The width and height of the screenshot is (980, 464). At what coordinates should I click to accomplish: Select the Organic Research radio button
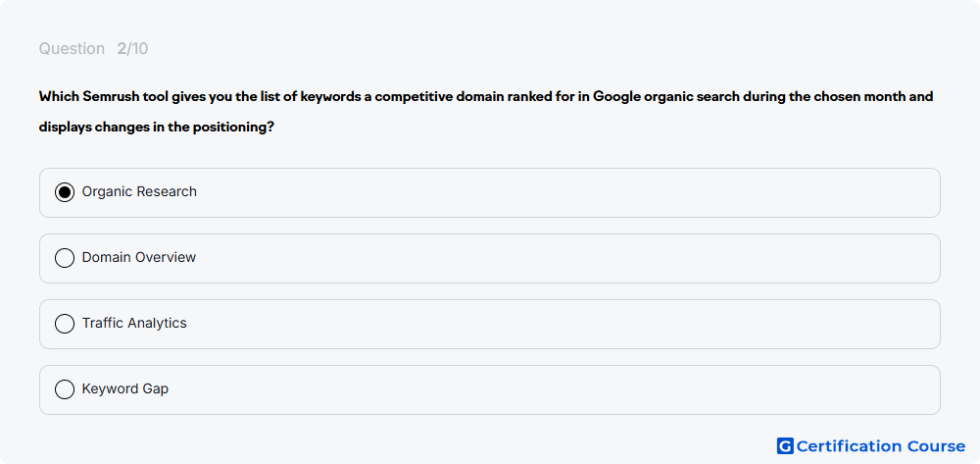(65, 192)
